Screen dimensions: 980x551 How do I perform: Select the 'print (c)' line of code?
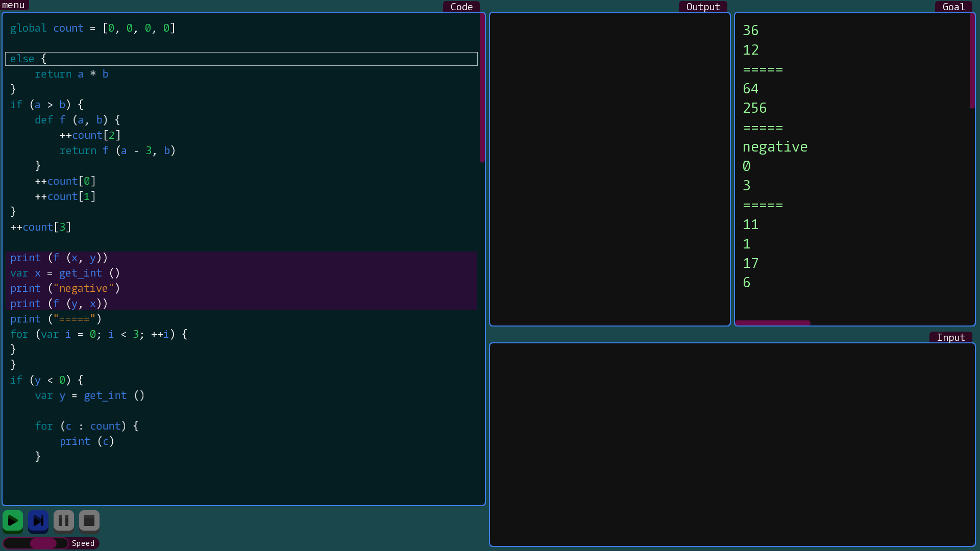[x=86, y=441]
